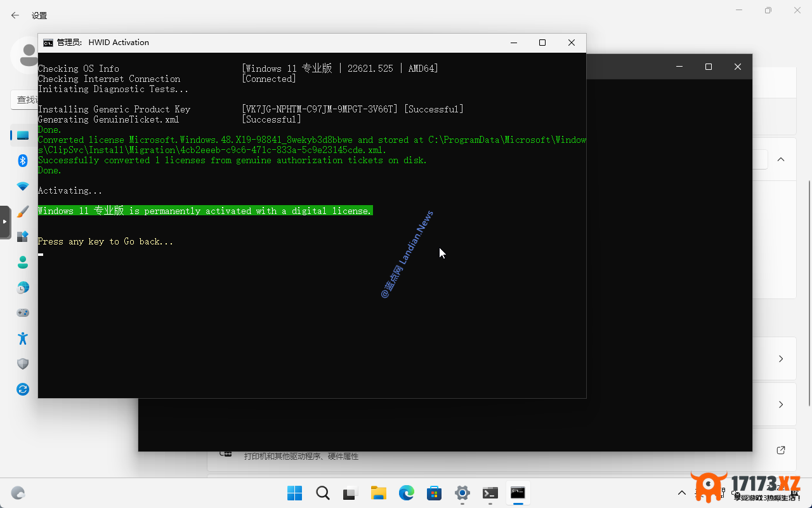Click 'Initiating Diagnostic Tests...' line

point(113,89)
